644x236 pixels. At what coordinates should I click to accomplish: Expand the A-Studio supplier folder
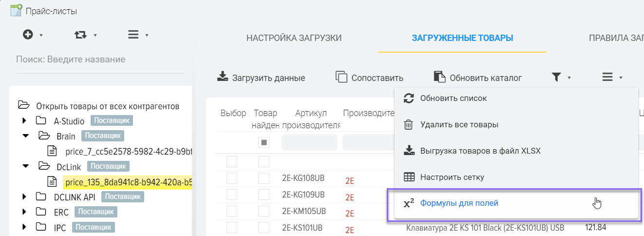25,121
